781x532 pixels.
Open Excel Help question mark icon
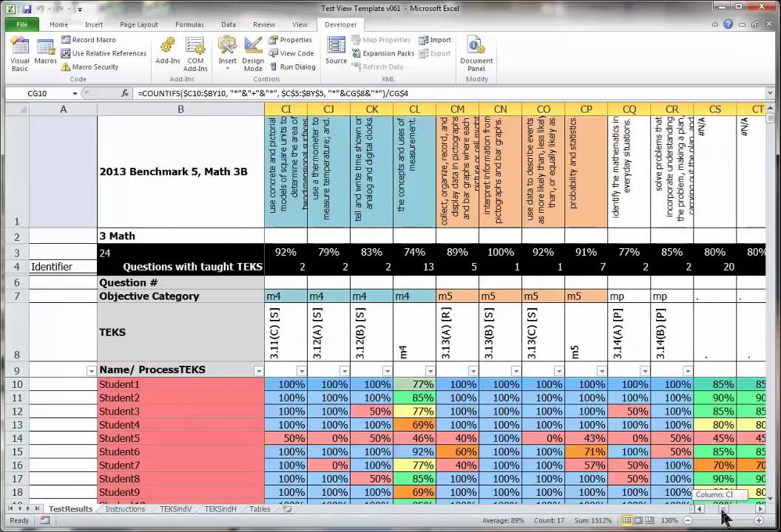[728, 24]
